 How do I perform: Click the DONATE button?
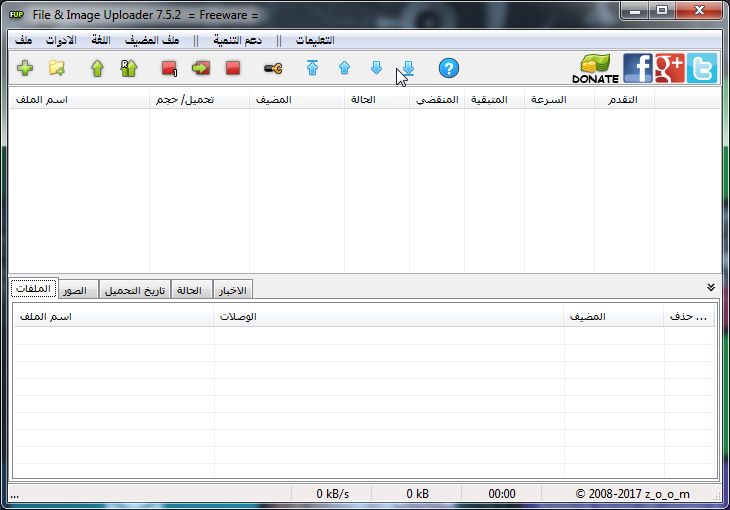[x=595, y=69]
